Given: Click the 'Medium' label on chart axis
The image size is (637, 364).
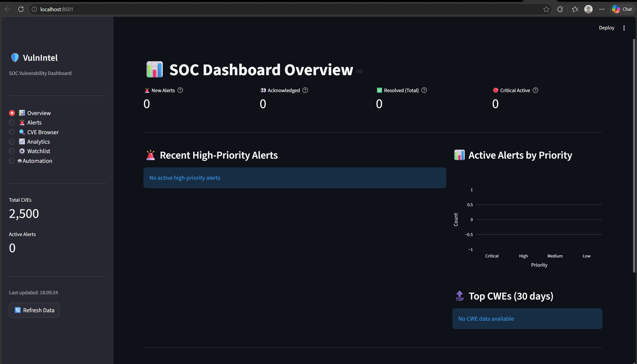Looking at the screenshot, I should click(x=555, y=256).
